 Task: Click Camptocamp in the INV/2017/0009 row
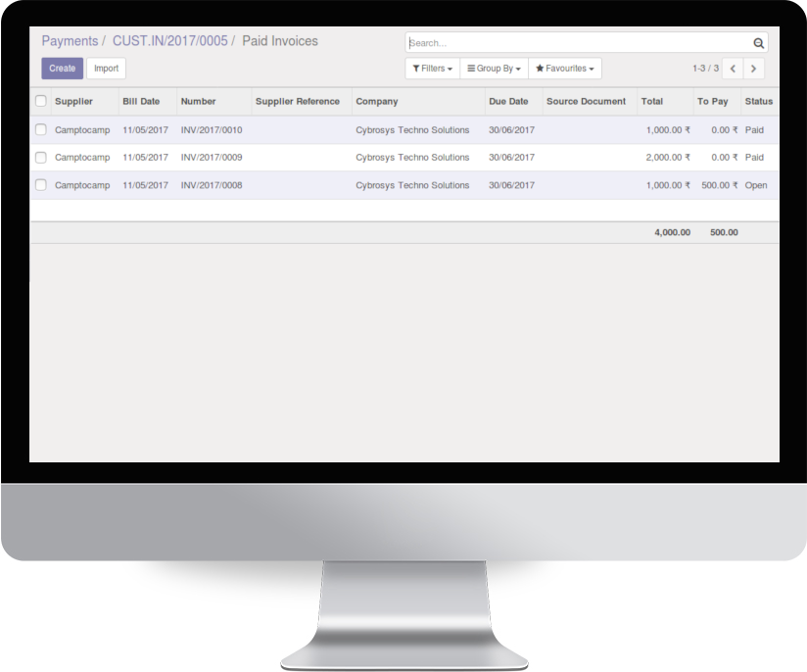pos(82,158)
